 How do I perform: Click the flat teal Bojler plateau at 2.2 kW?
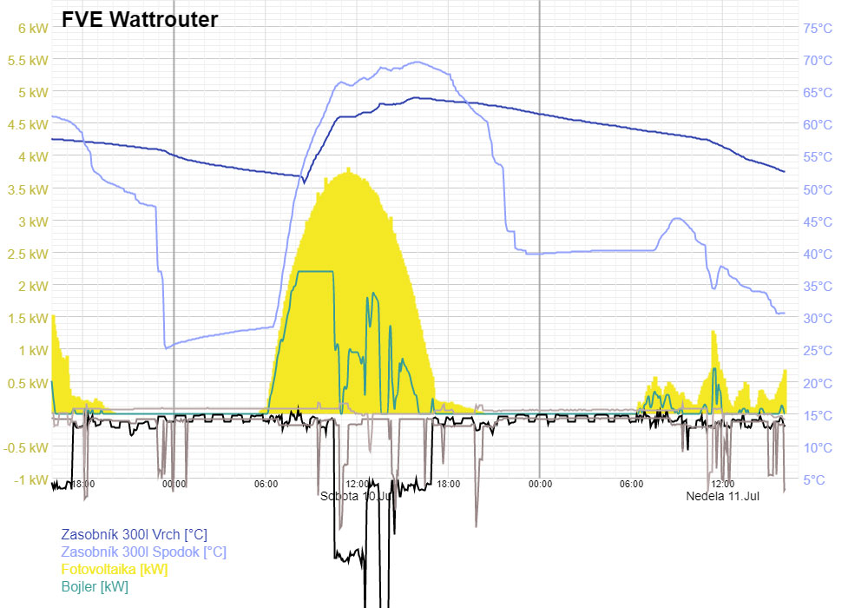pyautogui.click(x=316, y=271)
